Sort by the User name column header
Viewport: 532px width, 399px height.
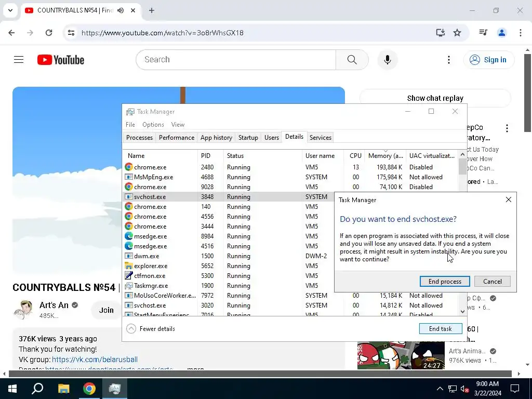[x=323, y=156]
